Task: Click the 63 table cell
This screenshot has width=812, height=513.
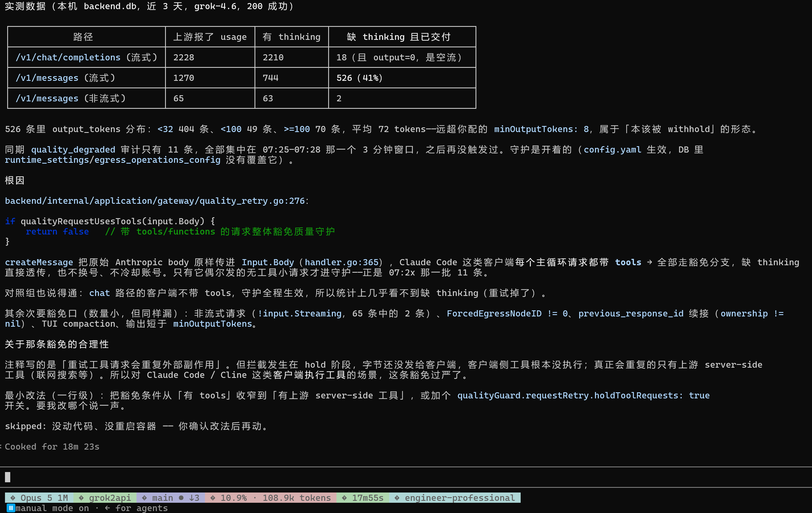Action: tap(268, 99)
